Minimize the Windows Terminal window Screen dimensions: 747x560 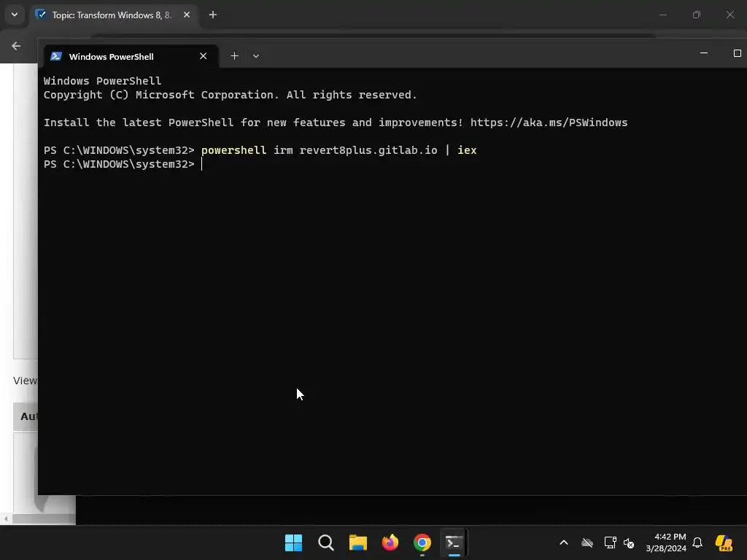tap(704, 53)
